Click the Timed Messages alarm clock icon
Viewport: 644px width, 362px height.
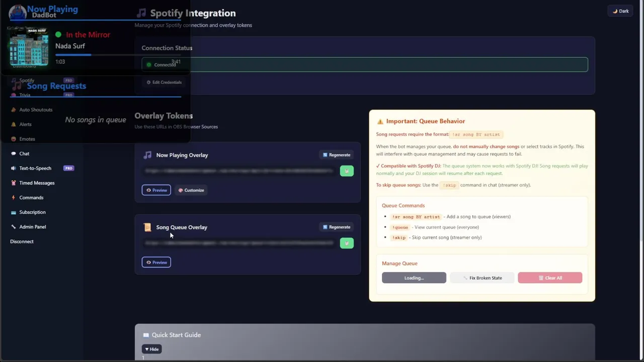[x=14, y=183]
